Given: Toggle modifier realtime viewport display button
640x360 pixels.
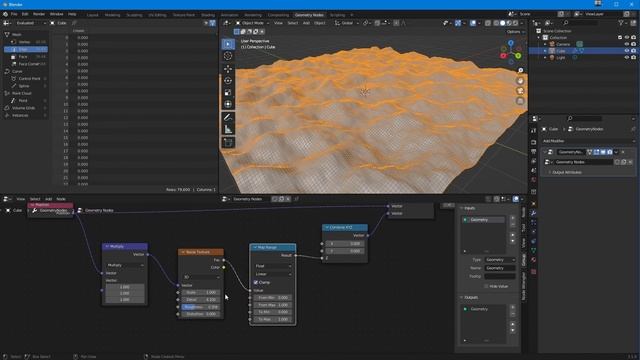Looking at the screenshot, I should point(603,152).
